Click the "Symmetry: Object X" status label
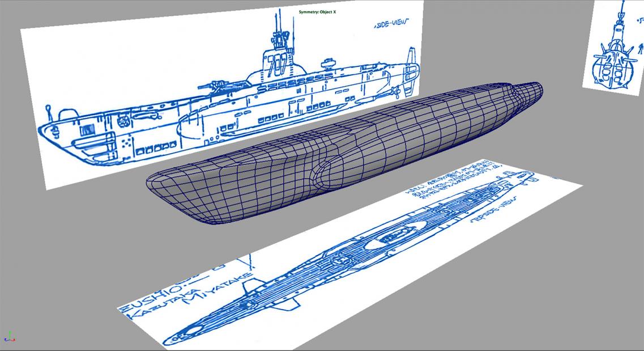644x351 pixels. pyautogui.click(x=317, y=12)
